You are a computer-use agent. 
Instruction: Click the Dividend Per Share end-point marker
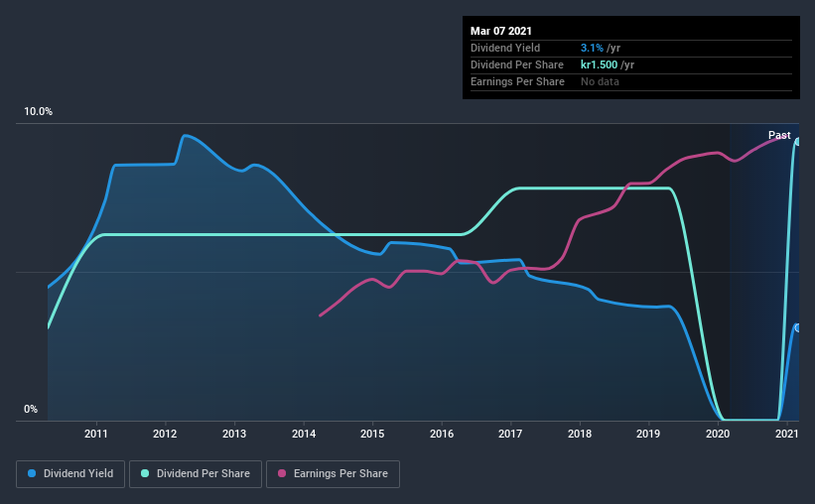[797, 142]
